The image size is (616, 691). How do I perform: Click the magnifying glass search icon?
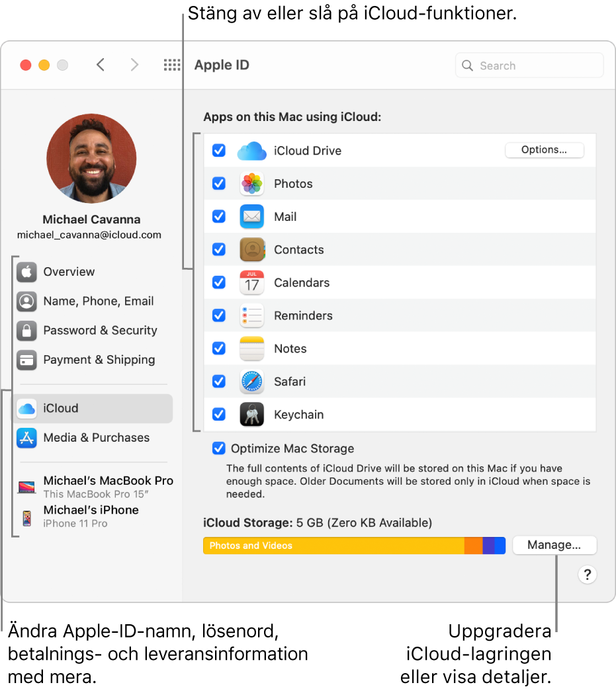click(x=467, y=65)
